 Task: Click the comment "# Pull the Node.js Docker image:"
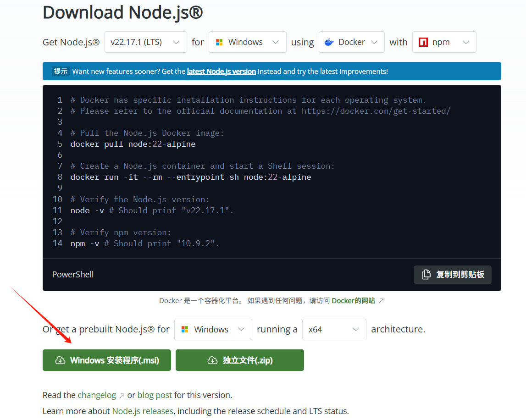point(147,133)
